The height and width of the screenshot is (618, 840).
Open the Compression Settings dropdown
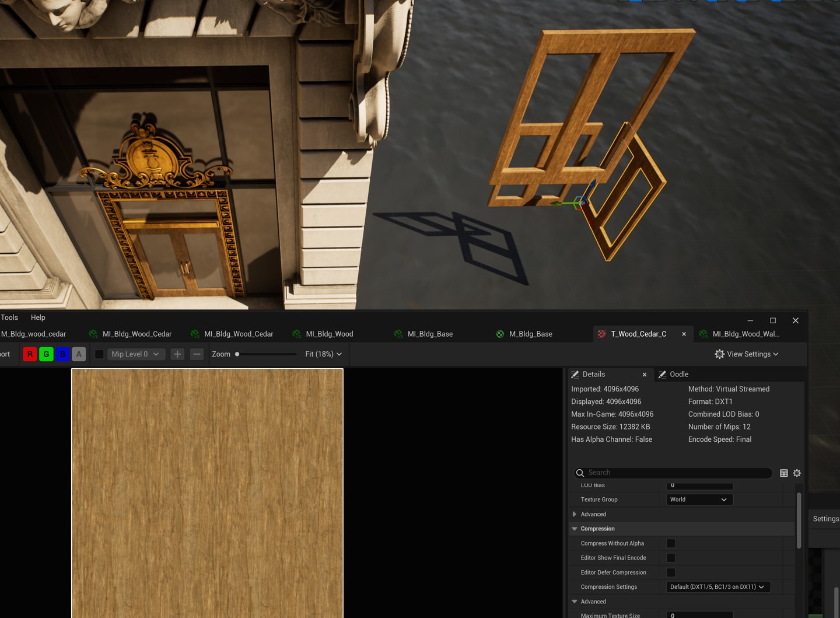click(x=718, y=587)
